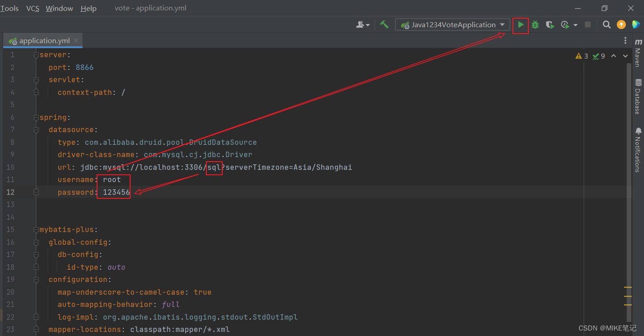Click the log-impl StdOutImpl value
The width and height of the screenshot is (644, 336).
(x=200, y=317)
